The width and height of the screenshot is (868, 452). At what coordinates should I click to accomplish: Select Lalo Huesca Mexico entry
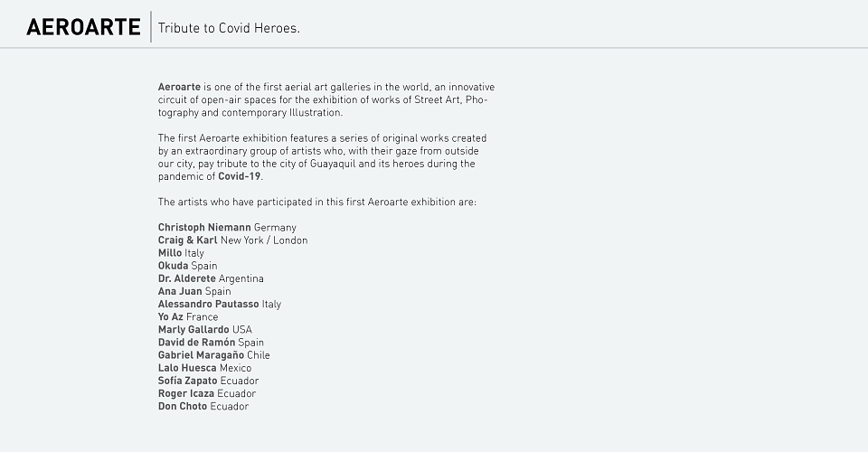pyautogui.click(x=205, y=367)
